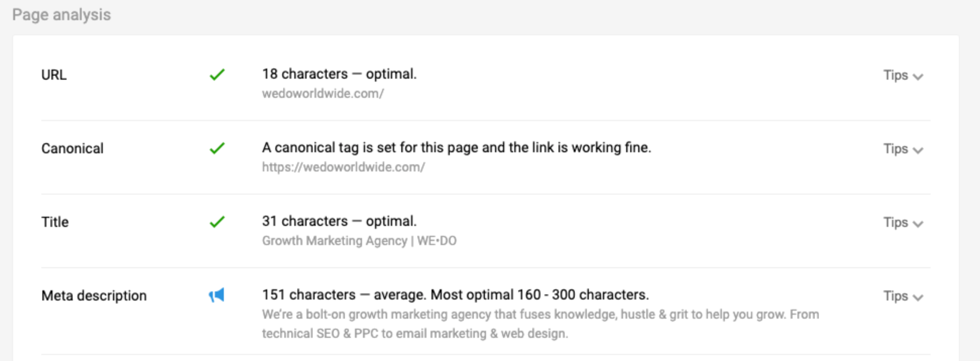Click the chevron arrow in Meta description row

click(918, 297)
